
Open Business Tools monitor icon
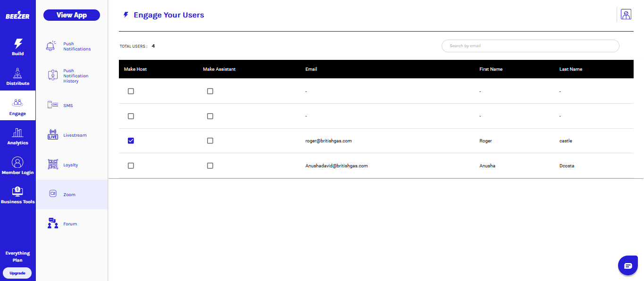(x=18, y=191)
